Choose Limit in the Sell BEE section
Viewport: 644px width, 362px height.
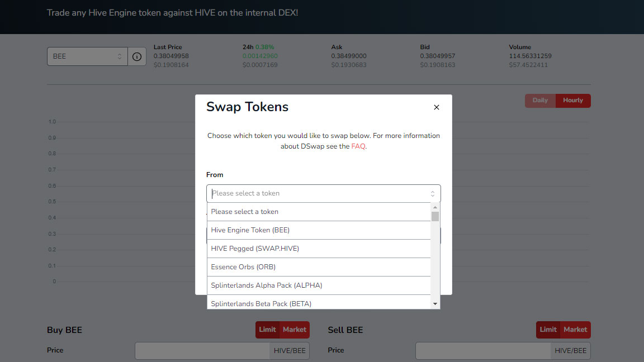548,330
